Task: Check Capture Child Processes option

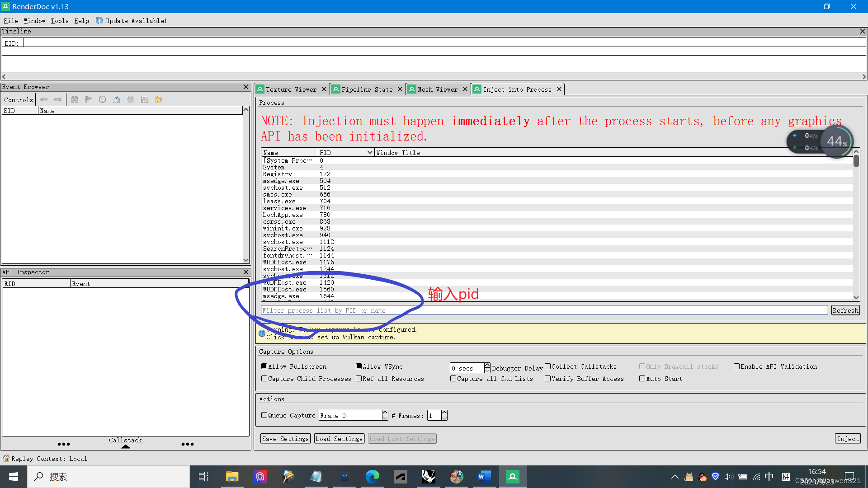Action: pyautogui.click(x=265, y=379)
